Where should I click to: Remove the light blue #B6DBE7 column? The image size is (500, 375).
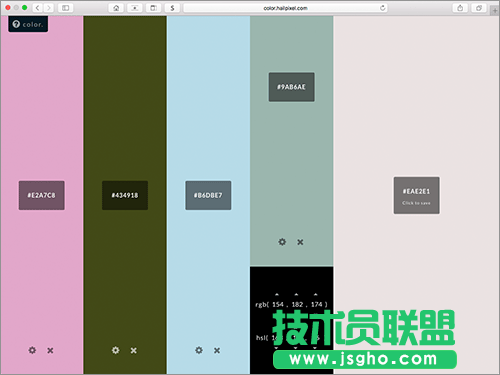[217, 350]
